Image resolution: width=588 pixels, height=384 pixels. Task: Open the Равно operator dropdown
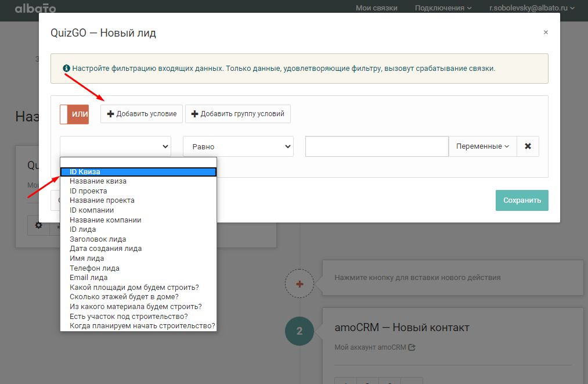[x=238, y=147]
